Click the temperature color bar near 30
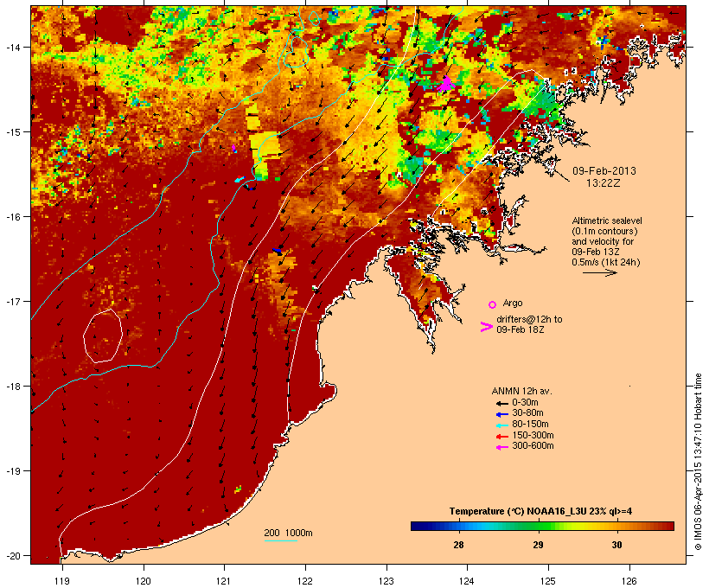This screenshot has height=588, width=709. (616, 526)
